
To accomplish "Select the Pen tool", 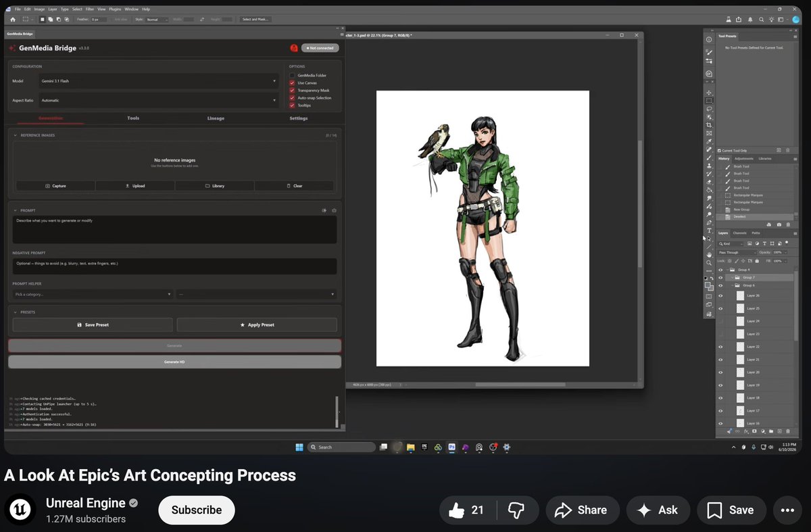I will (709, 222).
